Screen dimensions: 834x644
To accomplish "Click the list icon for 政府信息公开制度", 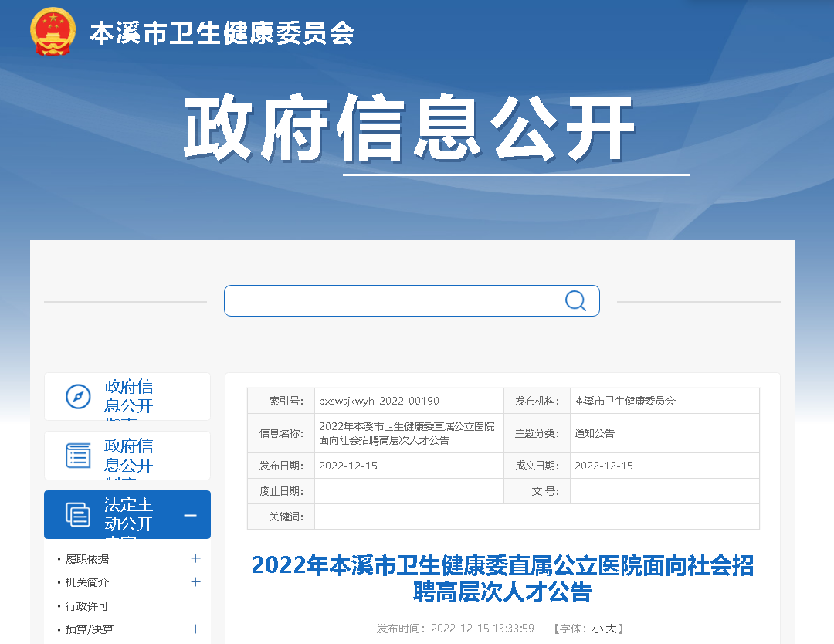I will (78, 456).
